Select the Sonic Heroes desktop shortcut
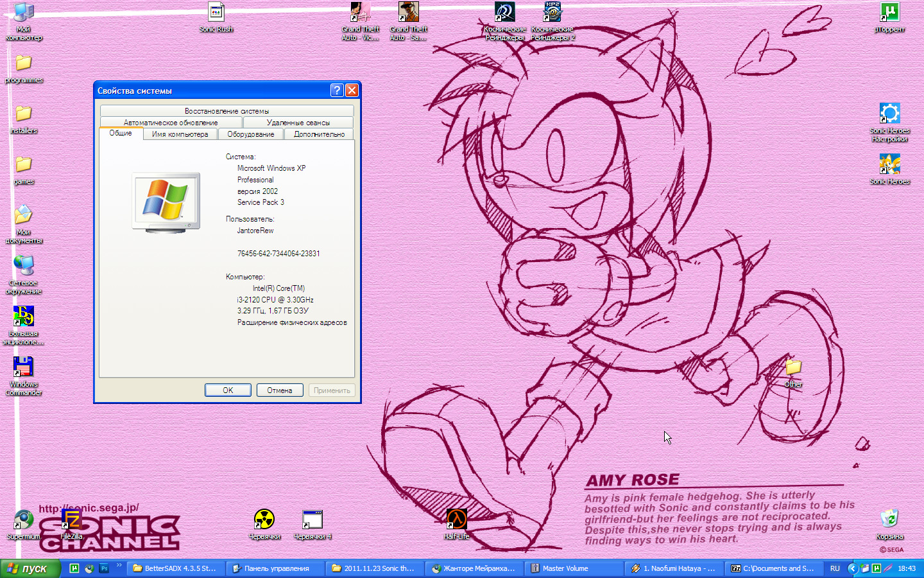Screen dimensions: 924x578 click(x=889, y=165)
